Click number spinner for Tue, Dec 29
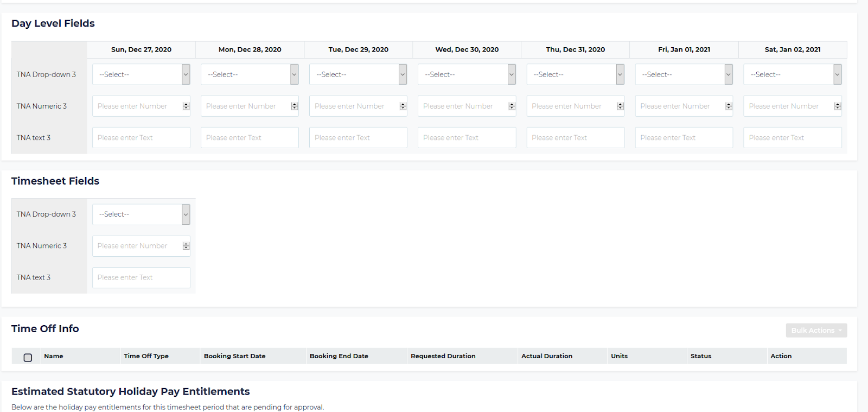Screen dimensions: 868x412 pyautogui.click(x=403, y=106)
